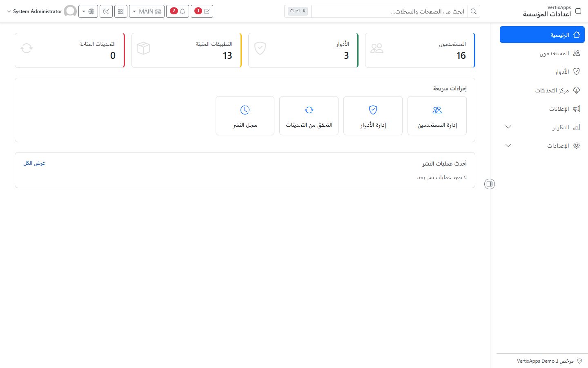This screenshot has width=588, height=368.
Task: Open the notifications bell with badge 7
Action: click(x=178, y=11)
